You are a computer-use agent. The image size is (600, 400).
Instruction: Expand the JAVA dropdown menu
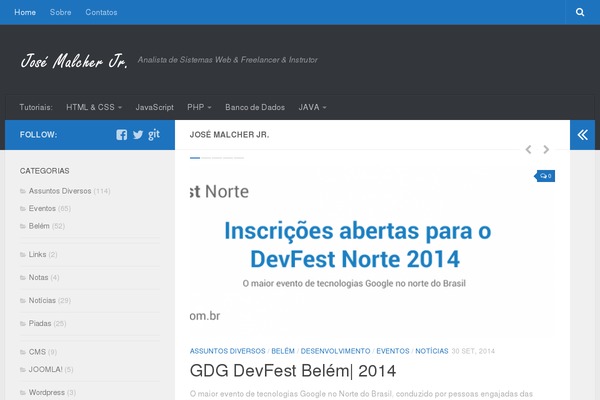(313, 107)
